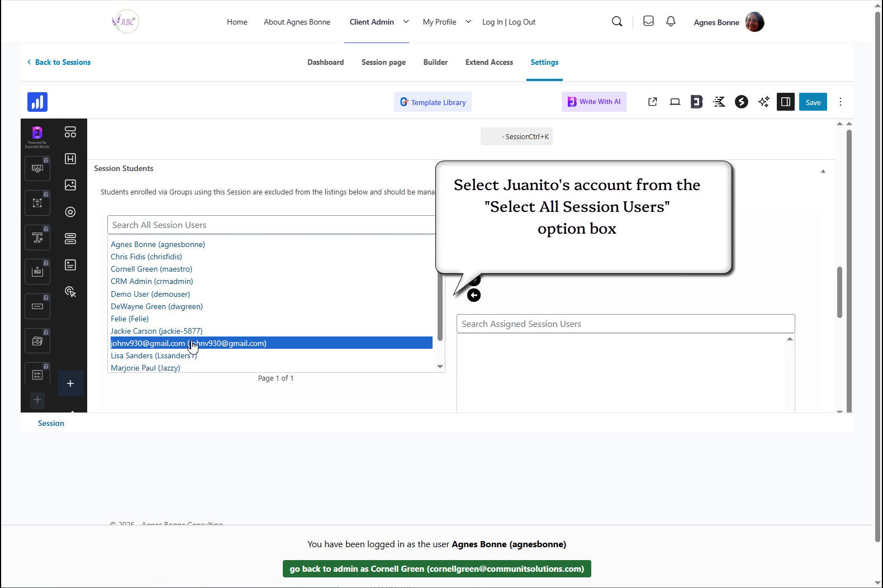Screen dimensions: 883x588
Task: Open the AI sparkles icon in toolbar
Action: [x=763, y=102]
